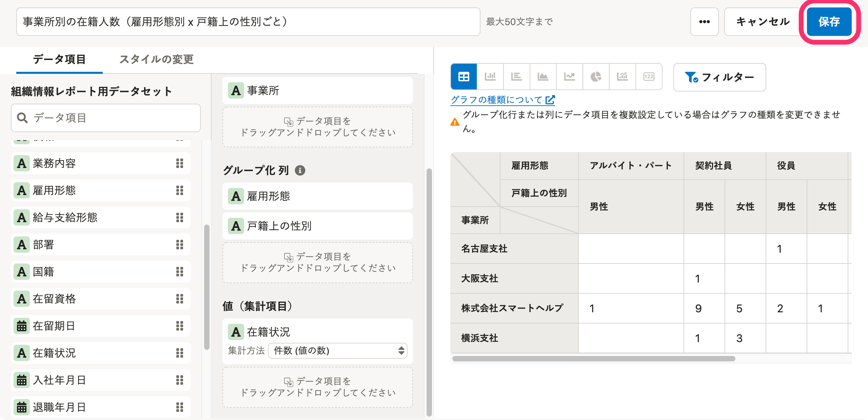This screenshot has width=868, height=420.
Task: Select the horizontal bar chart icon
Action: point(516,77)
